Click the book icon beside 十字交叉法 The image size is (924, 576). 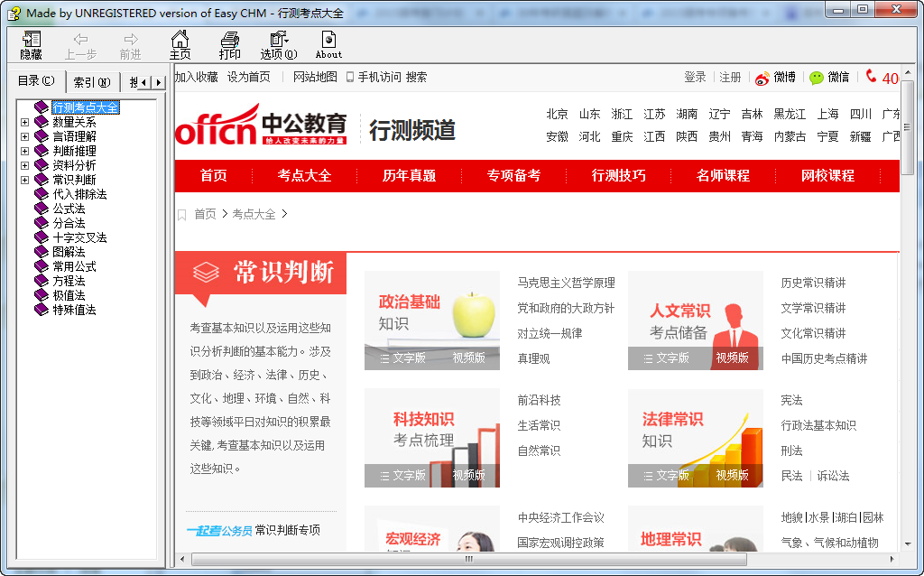click(42, 237)
